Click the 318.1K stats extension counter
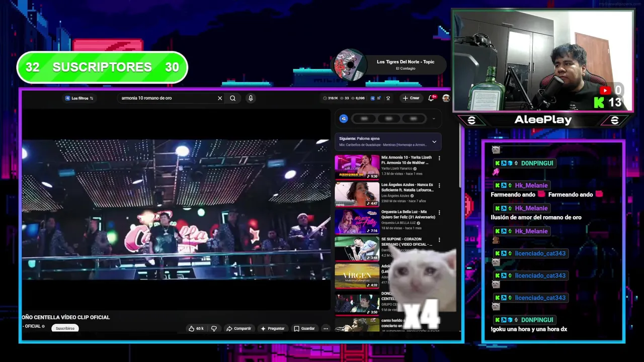The image size is (644, 362). [x=331, y=98]
